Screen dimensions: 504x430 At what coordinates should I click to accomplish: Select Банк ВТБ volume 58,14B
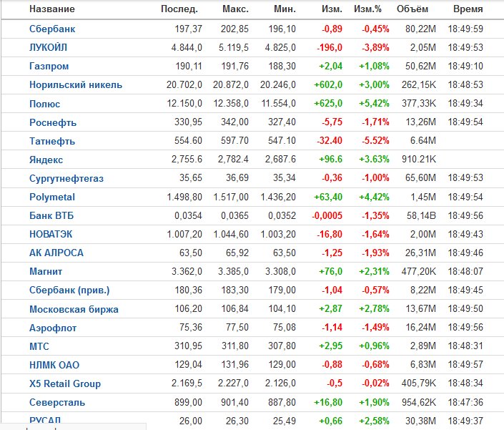[421, 215]
